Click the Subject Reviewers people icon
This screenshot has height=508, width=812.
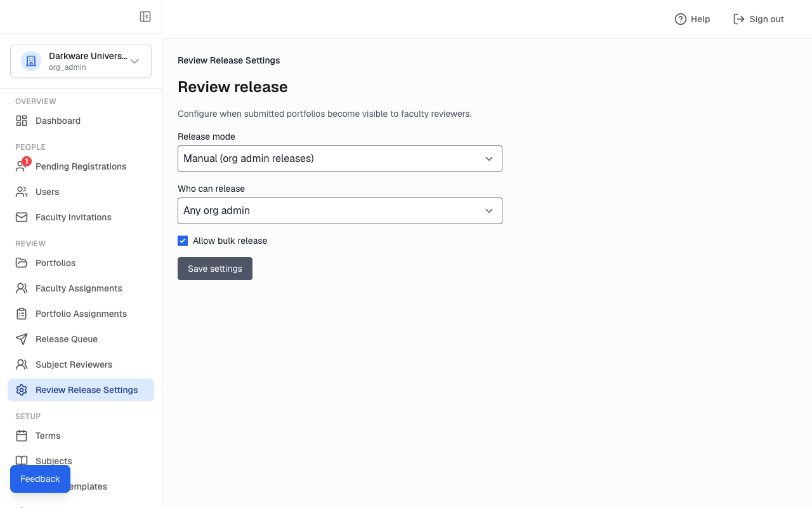(22, 364)
